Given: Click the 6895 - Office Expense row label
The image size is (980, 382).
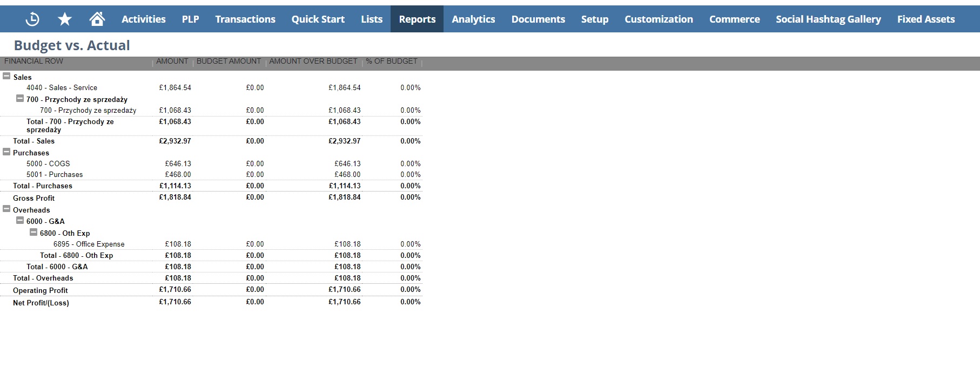Looking at the screenshot, I should [x=89, y=244].
